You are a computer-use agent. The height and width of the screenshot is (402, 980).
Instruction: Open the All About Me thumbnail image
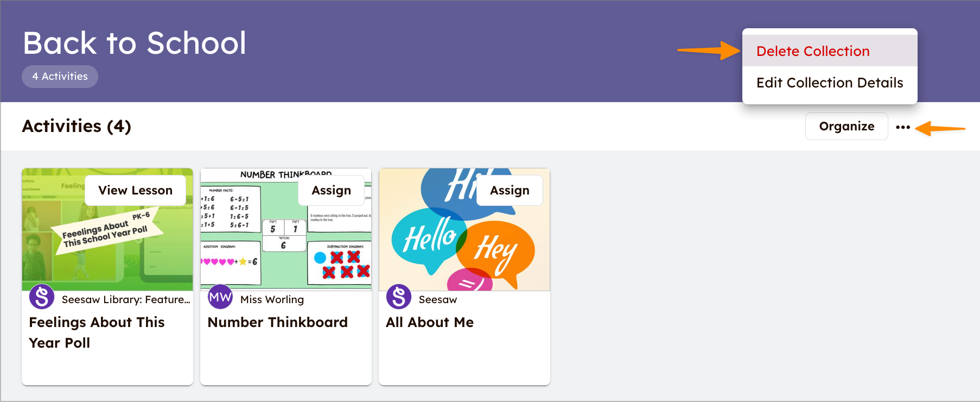[464, 244]
